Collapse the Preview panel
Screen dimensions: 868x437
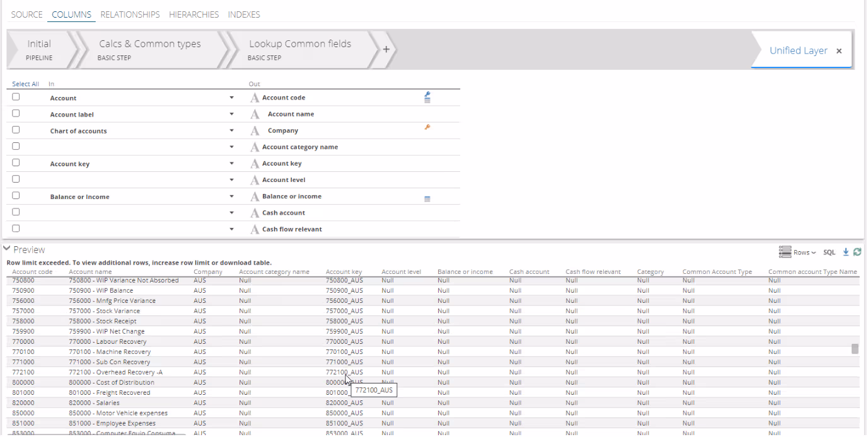(8, 249)
